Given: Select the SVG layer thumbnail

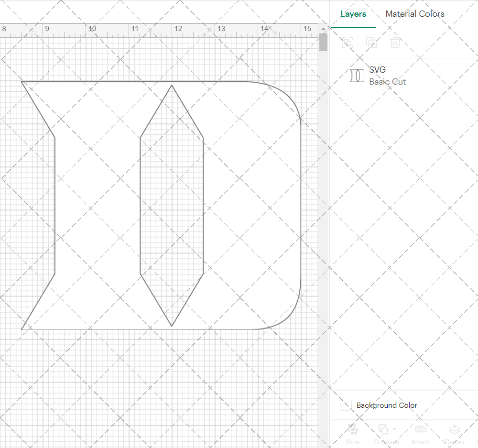Looking at the screenshot, I should pyautogui.click(x=357, y=76).
